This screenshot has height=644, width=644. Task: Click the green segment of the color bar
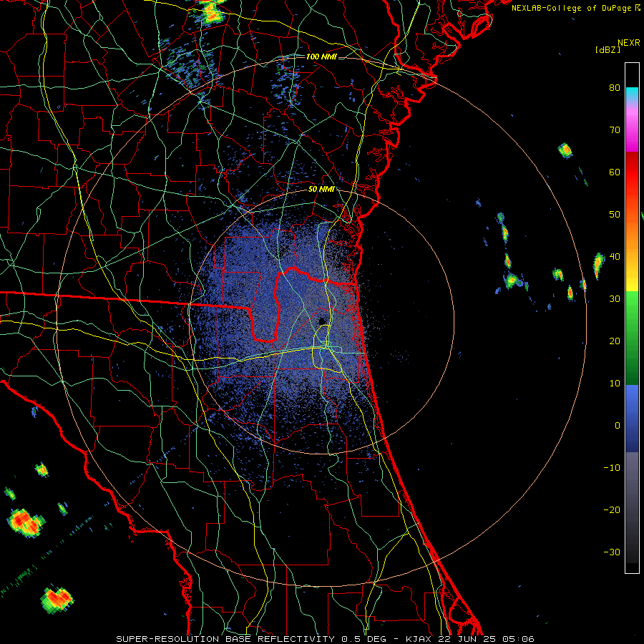coord(632,338)
